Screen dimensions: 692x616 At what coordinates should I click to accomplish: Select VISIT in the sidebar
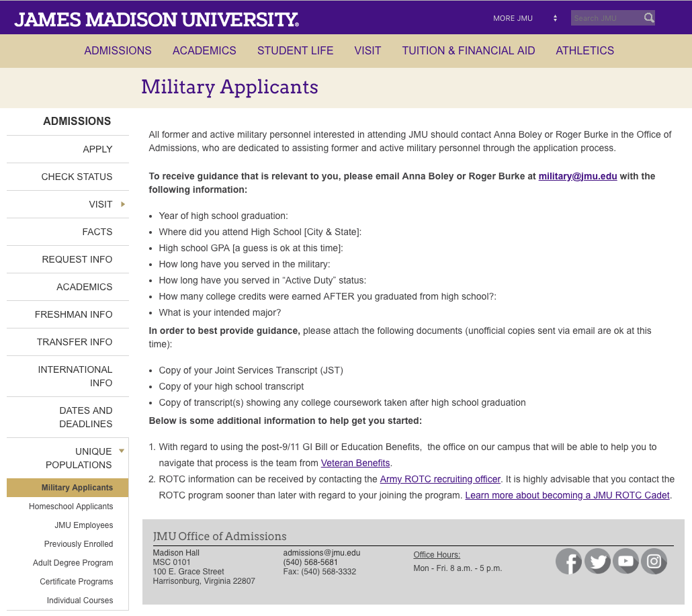pos(101,204)
